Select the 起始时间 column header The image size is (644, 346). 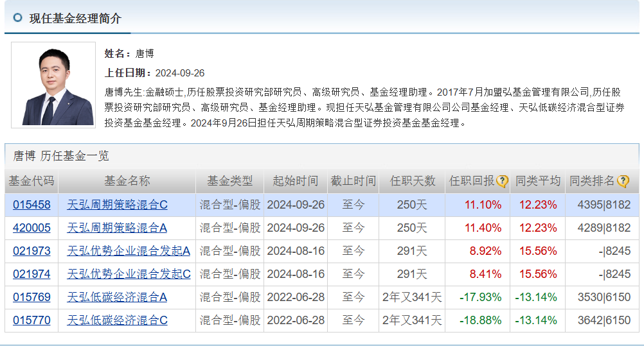(296, 181)
